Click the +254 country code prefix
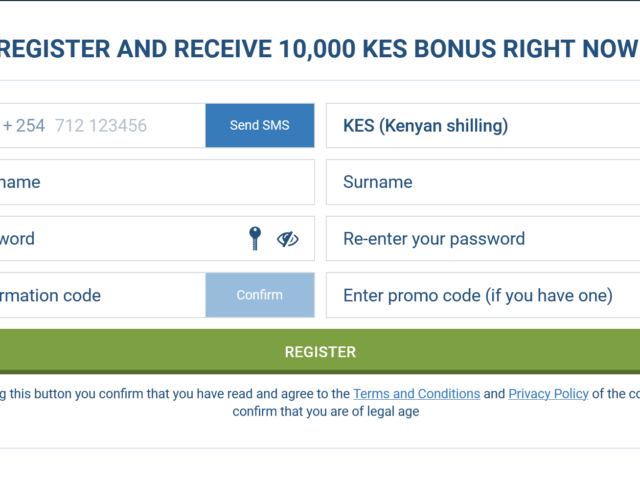The width and height of the screenshot is (640, 480). coord(23,125)
